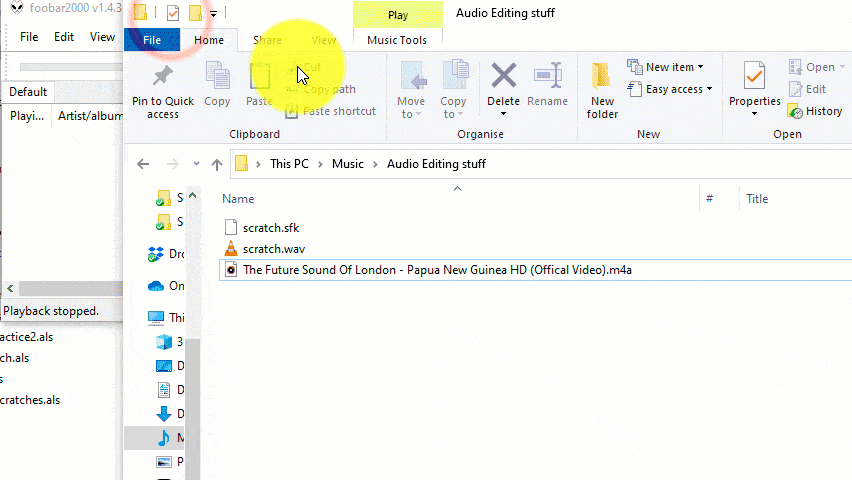The height and width of the screenshot is (480, 852).
Task: Select the scratch.wav file
Action: 274,249
